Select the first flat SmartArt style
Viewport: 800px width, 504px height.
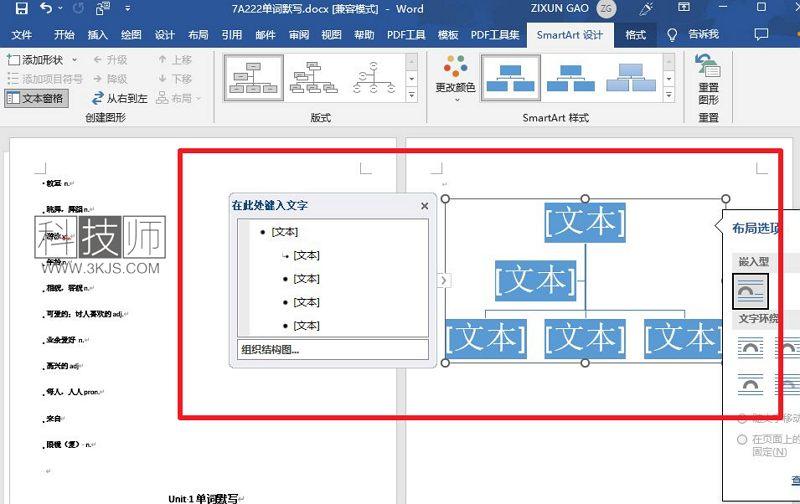[x=510, y=78]
